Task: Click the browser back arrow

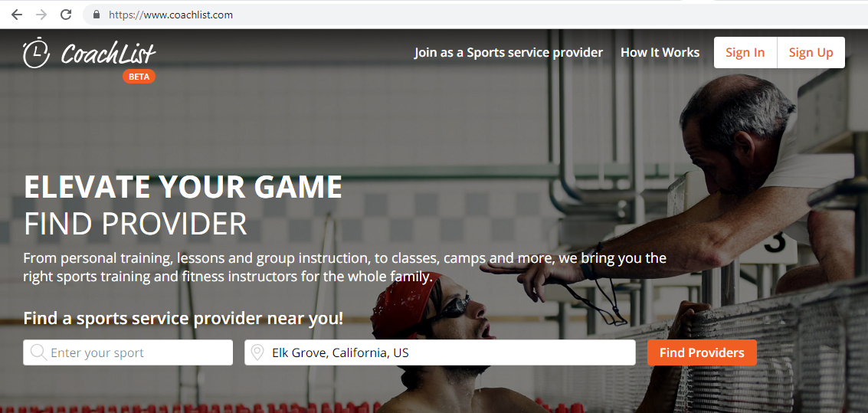Action: pyautogui.click(x=17, y=15)
